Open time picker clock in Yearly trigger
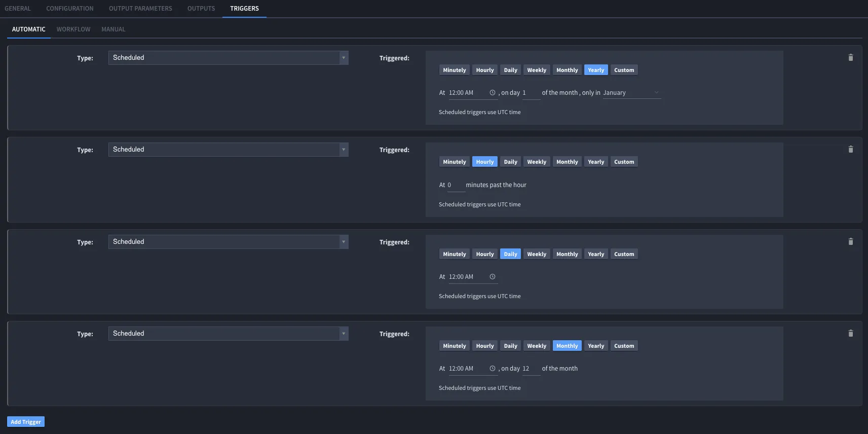The image size is (868, 434). (493, 93)
